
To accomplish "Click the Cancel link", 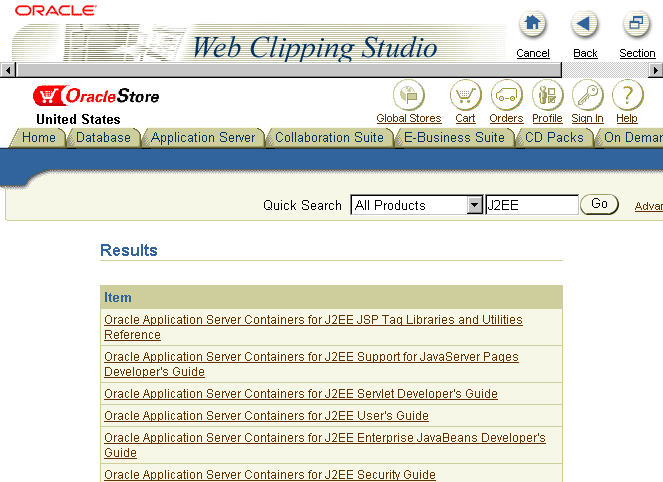I will point(533,53).
